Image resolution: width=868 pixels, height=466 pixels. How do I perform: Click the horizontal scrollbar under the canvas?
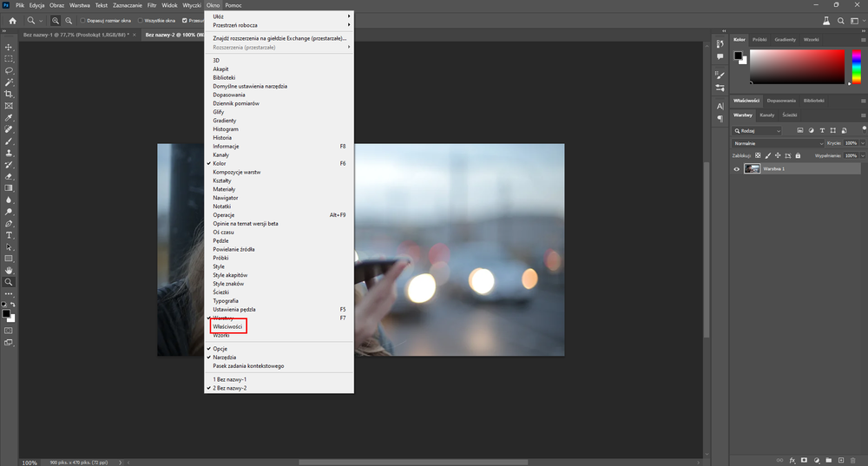click(x=413, y=463)
